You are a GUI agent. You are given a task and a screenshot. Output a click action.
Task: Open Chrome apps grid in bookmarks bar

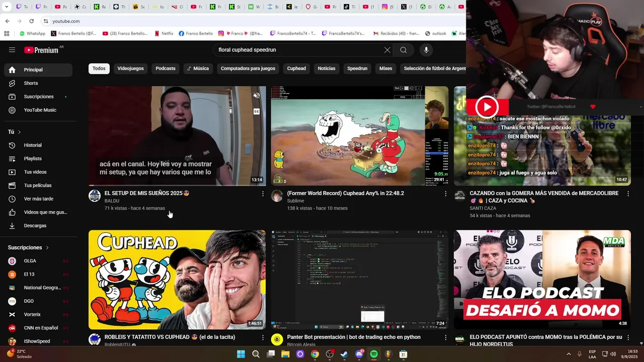(x=7, y=34)
